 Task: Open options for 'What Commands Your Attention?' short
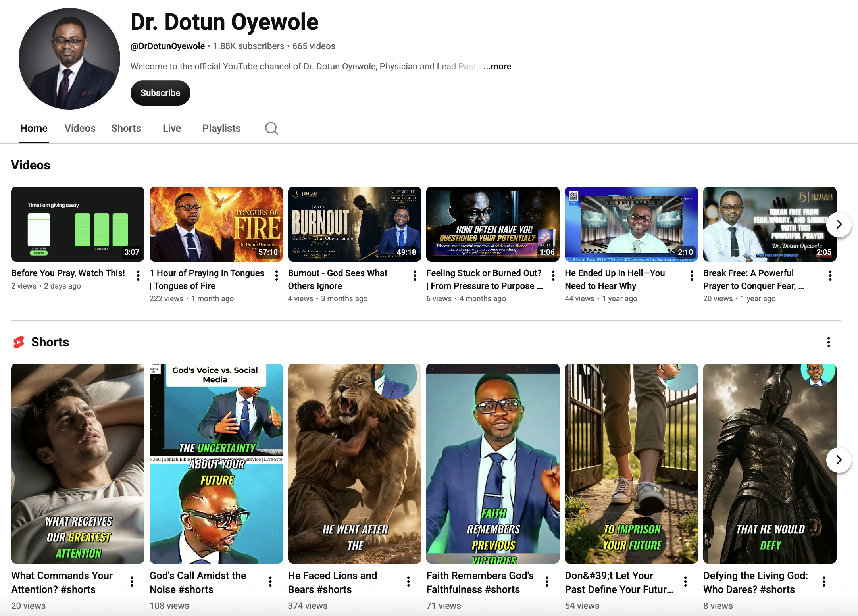coord(131,581)
